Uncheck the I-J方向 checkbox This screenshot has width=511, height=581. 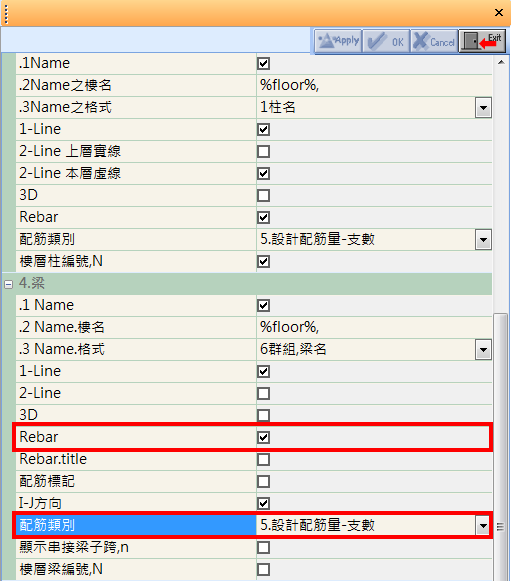click(x=263, y=504)
